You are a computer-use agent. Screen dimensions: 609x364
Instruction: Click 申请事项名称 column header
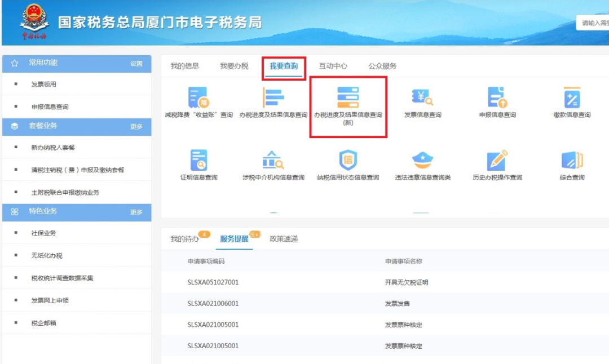(x=403, y=261)
